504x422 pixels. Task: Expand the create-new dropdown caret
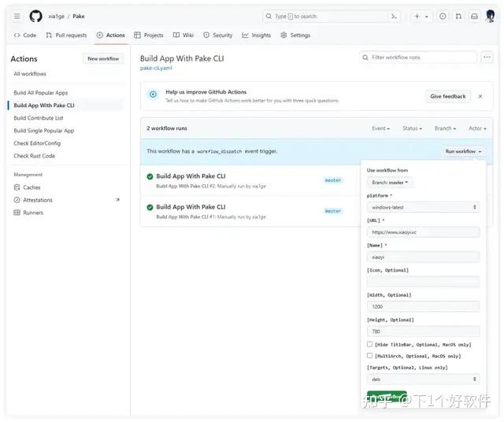[x=427, y=17]
